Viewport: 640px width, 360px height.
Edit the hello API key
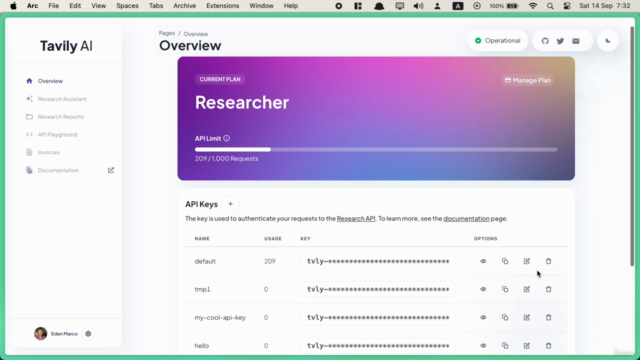pos(527,346)
